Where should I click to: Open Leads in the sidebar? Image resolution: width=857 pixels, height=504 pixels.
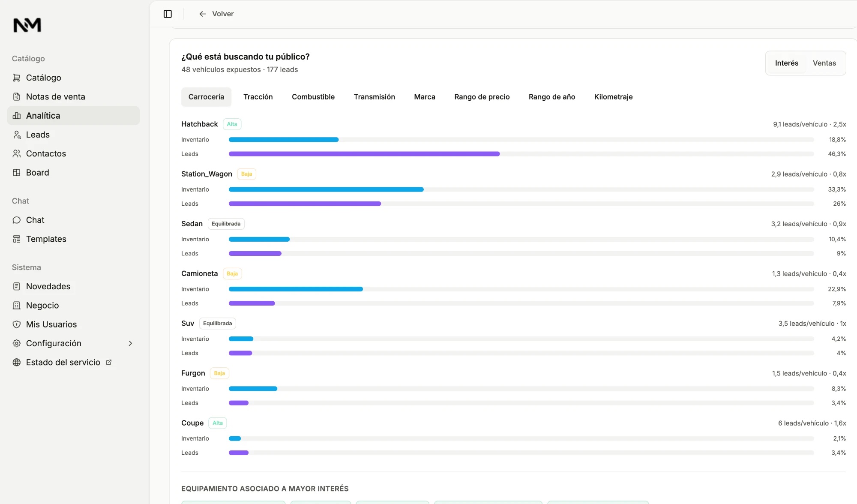click(74, 135)
